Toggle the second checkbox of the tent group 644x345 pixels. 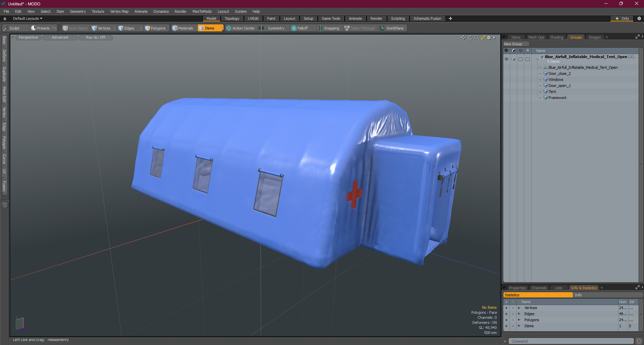(x=527, y=59)
